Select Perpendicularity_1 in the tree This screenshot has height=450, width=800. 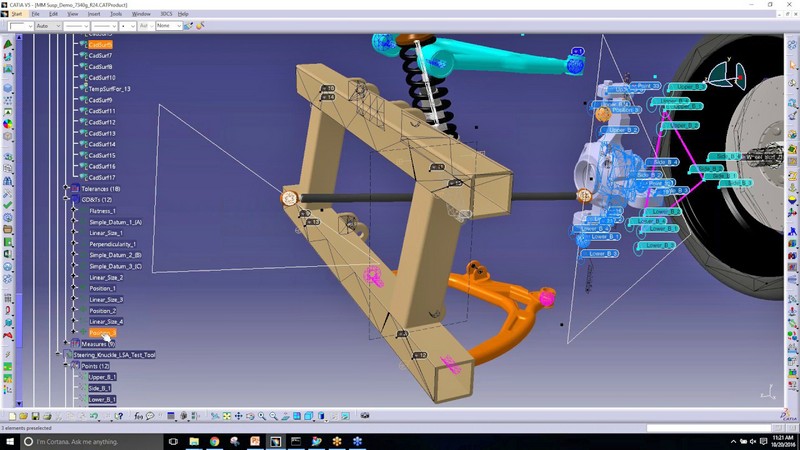[x=112, y=244]
